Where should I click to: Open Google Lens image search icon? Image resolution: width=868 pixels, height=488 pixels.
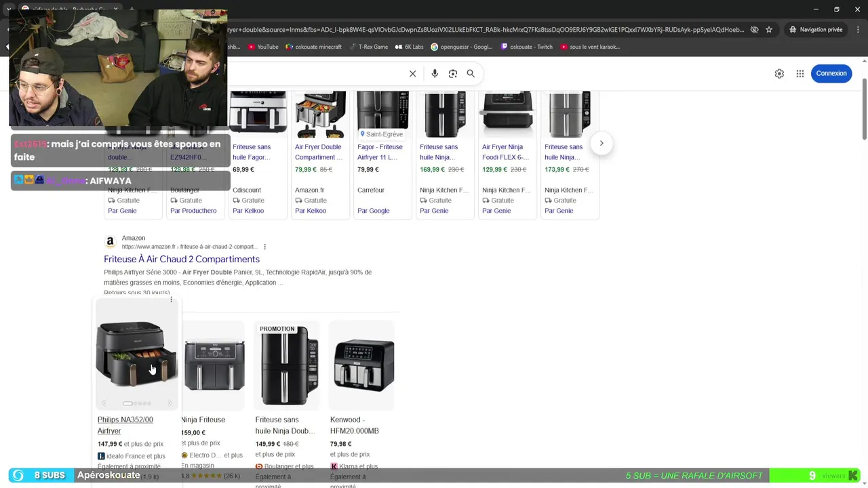453,74
